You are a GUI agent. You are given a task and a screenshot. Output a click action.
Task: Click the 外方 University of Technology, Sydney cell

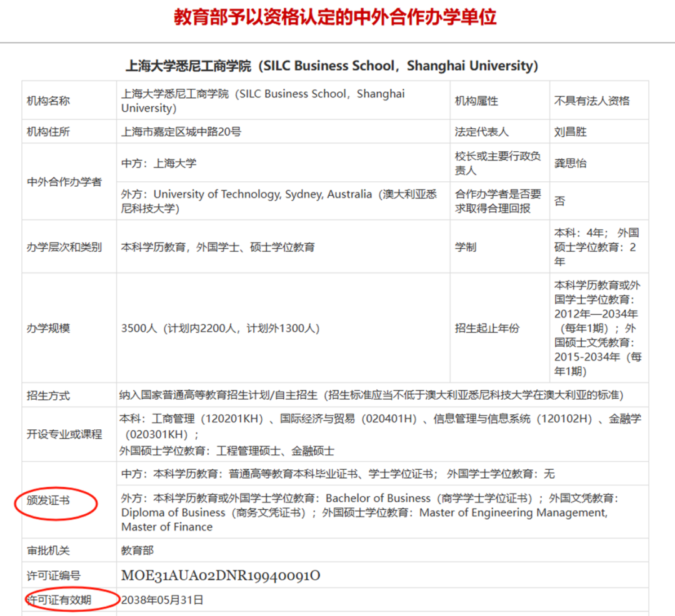coord(283,201)
